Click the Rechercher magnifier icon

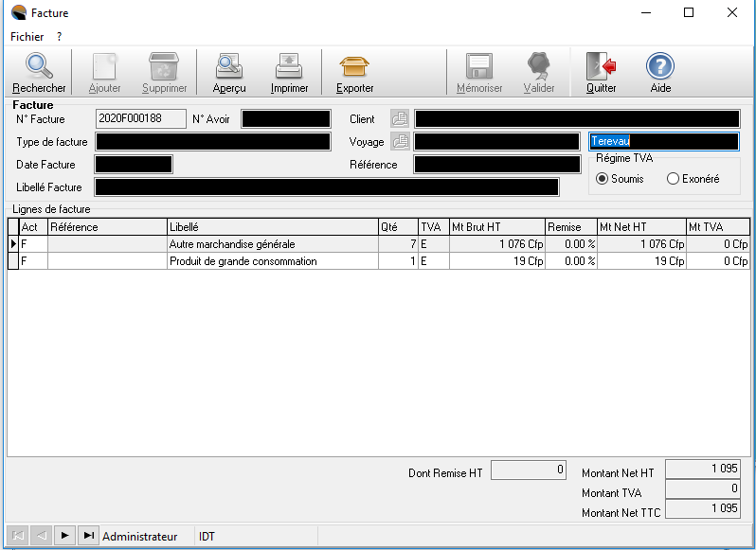point(39,66)
